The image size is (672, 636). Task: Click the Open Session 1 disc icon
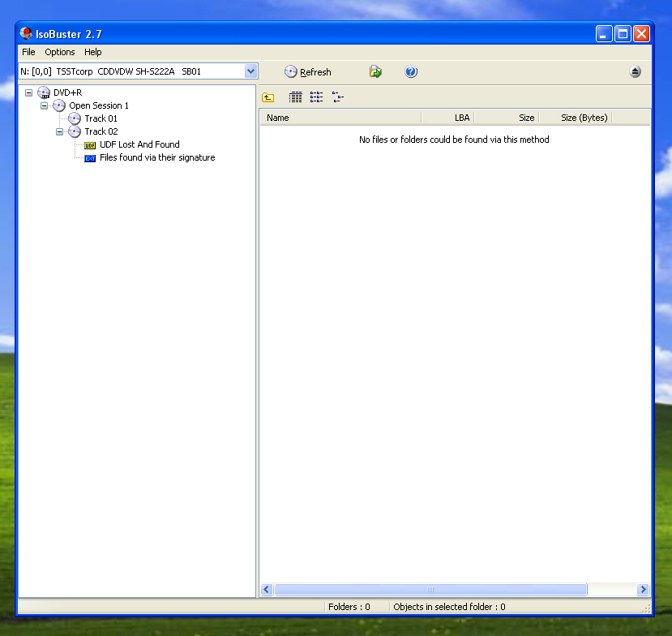[x=59, y=105]
